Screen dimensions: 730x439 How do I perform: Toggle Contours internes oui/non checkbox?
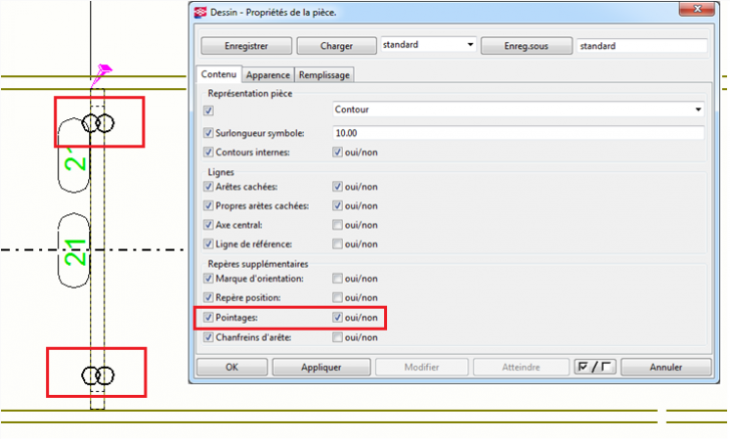[x=338, y=152]
